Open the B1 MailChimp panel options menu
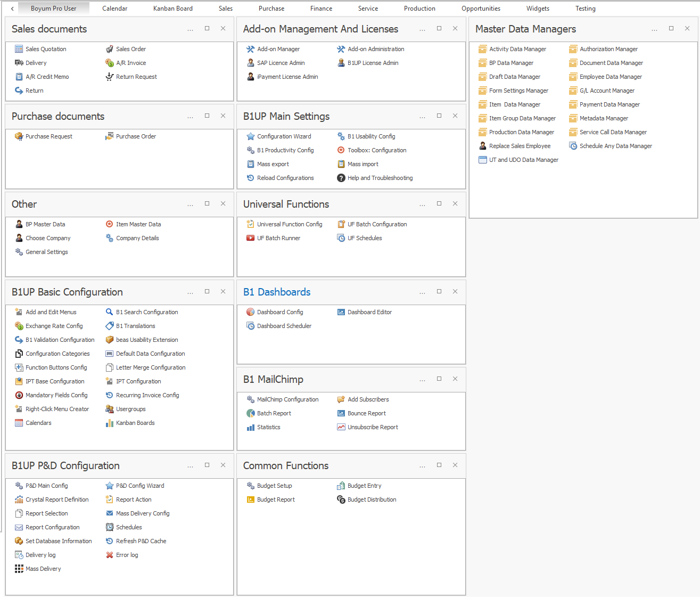The height and width of the screenshot is (598, 700). [x=422, y=380]
